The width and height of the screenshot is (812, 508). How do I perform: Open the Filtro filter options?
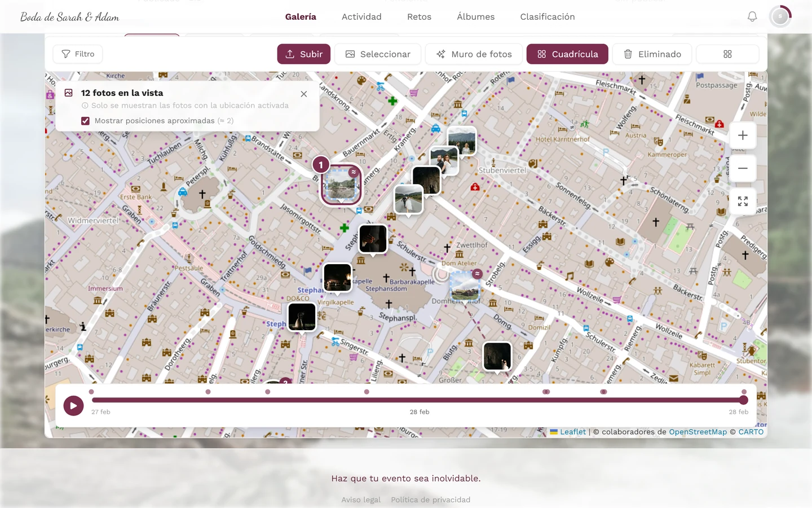78,54
